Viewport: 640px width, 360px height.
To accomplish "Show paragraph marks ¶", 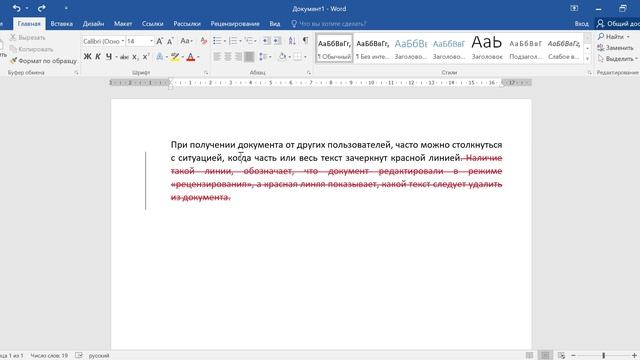I will [305, 40].
